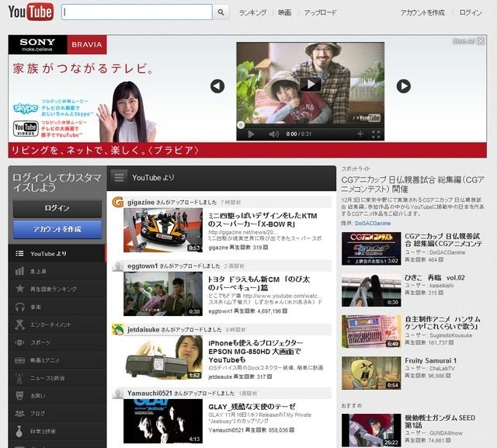
Task: Open トヨタ ドラえもん新CM video thumbnail
Action: point(163,293)
